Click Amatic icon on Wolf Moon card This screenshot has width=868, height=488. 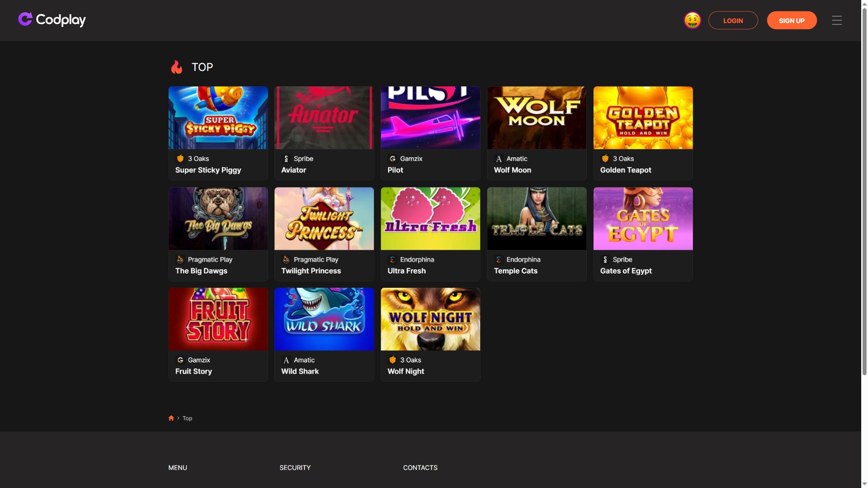click(499, 159)
